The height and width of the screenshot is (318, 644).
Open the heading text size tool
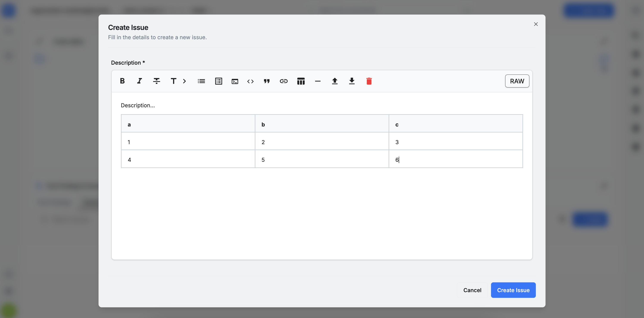tap(173, 81)
